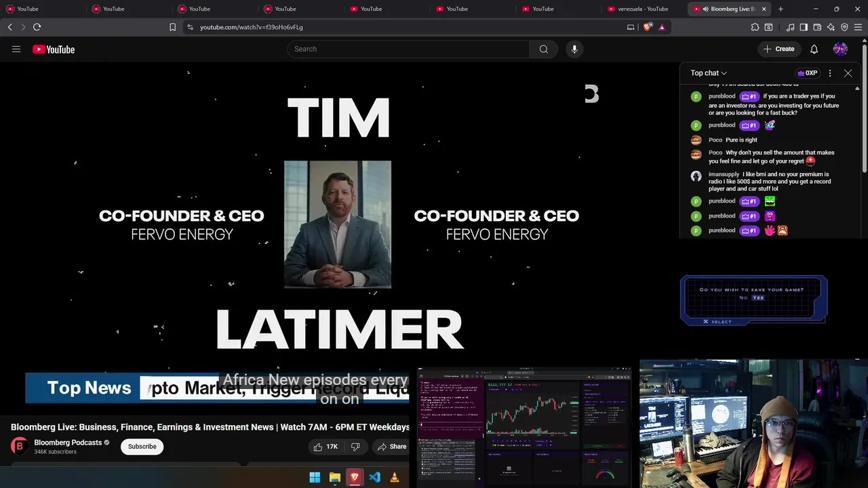Expand the Top chat dropdown
This screenshot has height=488, width=868.
click(709, 73)
